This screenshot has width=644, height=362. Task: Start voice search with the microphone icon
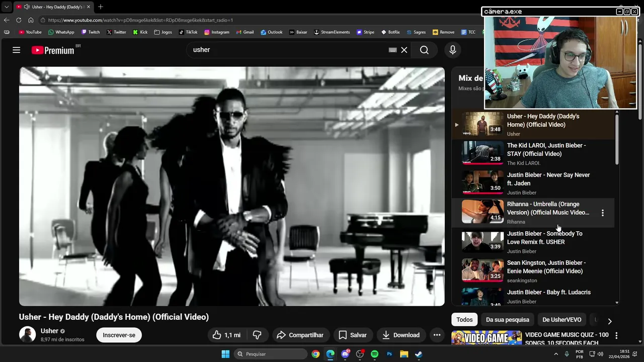pos(452,50)
